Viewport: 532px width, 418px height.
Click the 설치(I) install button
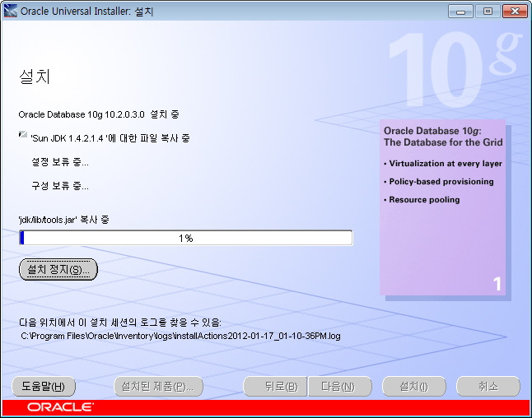click(x=414, y=386)
